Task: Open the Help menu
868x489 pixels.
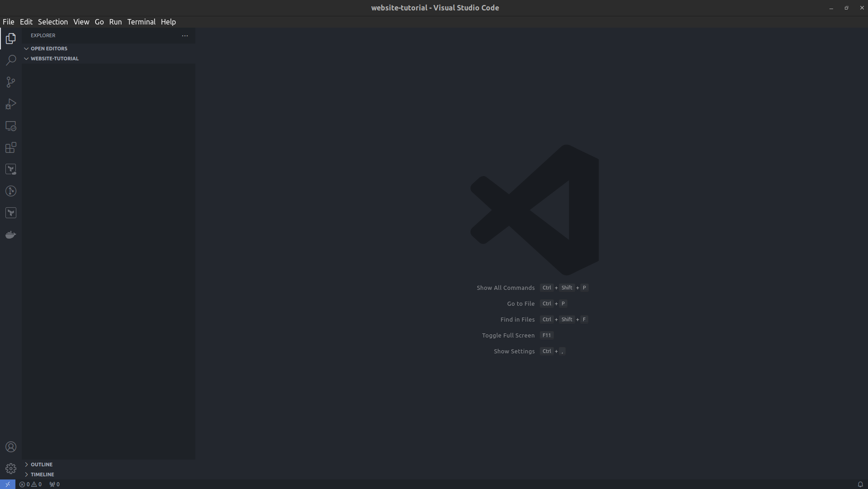Action: 168,22
